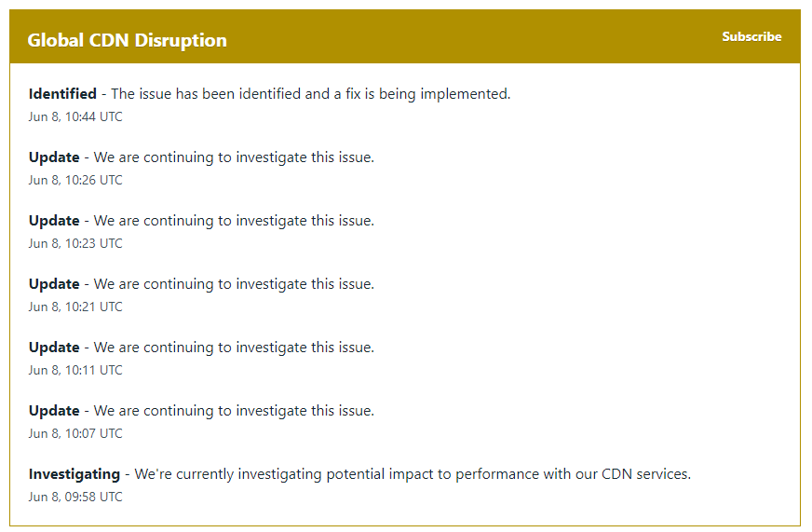Click the Update label above the 10:07 UTC timestamp

point(54,411)
